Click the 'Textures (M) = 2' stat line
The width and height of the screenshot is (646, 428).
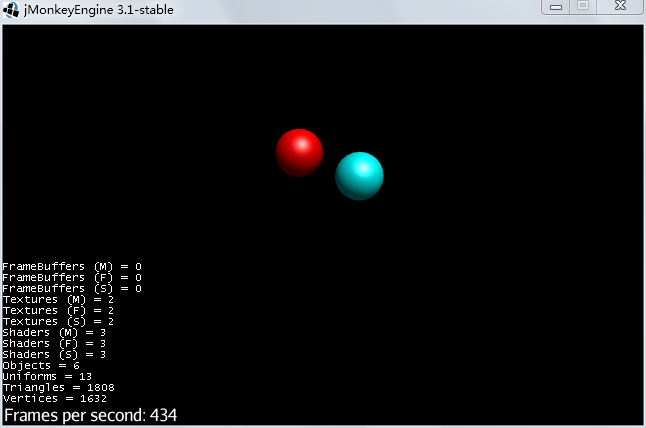click(x=58, y=299)
